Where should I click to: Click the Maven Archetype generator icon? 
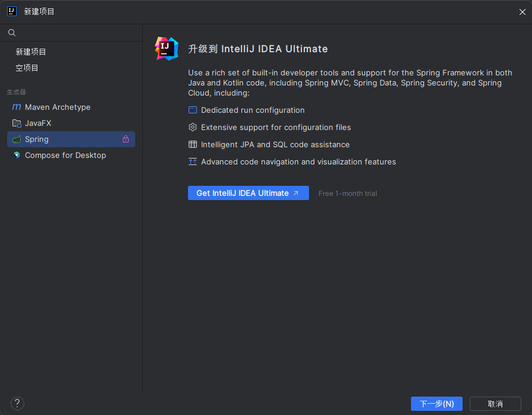(17, 107)
